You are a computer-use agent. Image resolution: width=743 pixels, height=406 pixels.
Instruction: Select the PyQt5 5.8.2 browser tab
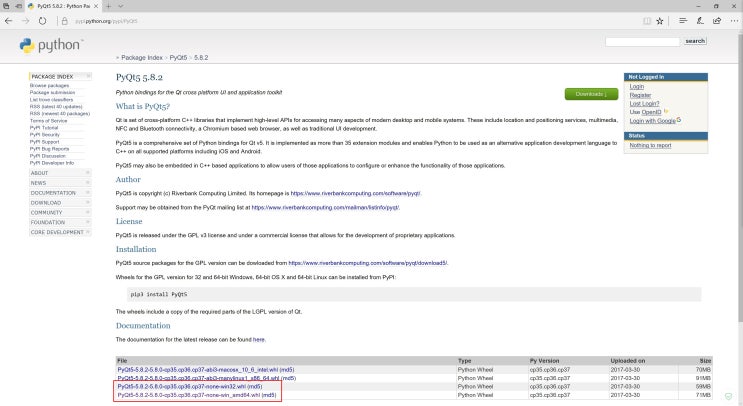pos(65,6)
